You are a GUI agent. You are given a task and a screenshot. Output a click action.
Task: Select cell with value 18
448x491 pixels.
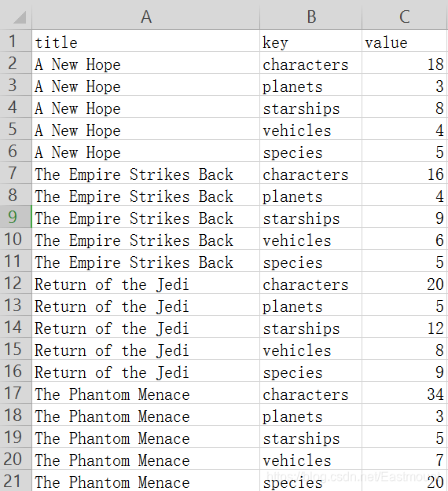click(405, 63)
